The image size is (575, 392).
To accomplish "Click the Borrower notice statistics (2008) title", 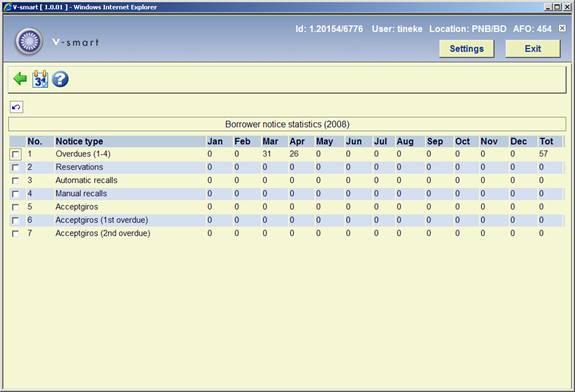I will pos(287,124).
